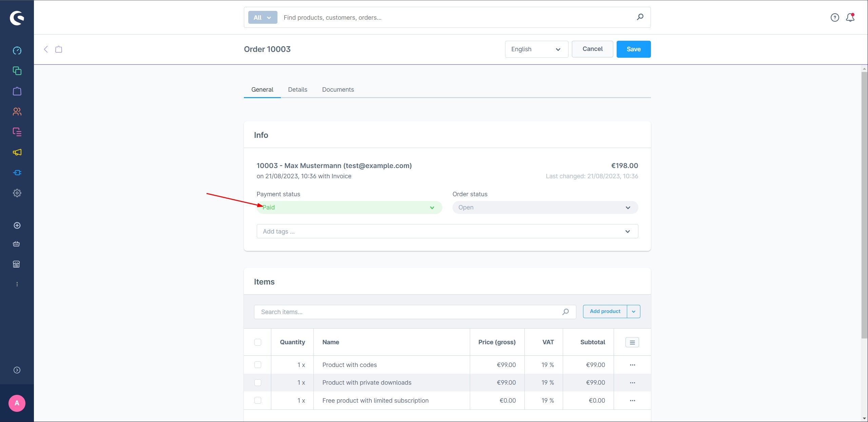
Task: Open the English language dropdown
Action: point(536,49)
